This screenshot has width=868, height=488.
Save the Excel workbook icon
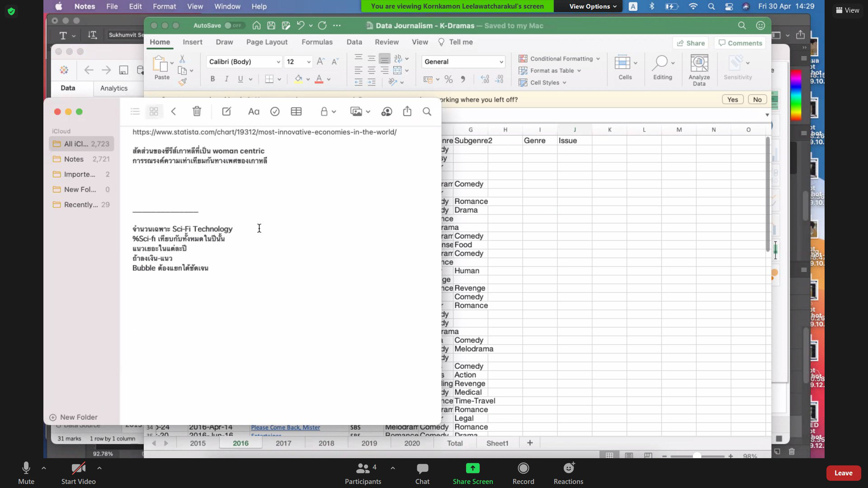271,26
